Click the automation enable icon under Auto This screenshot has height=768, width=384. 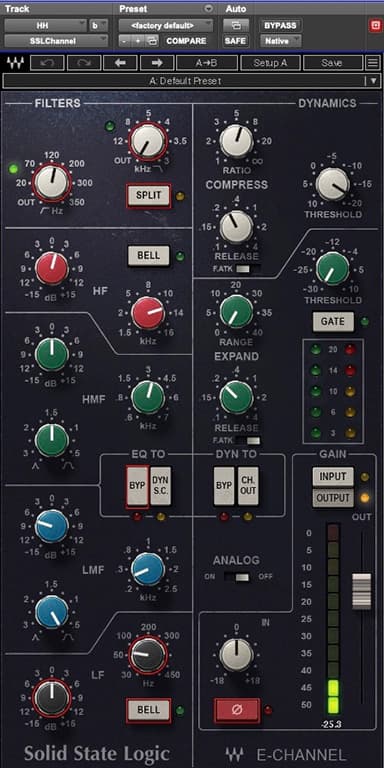pyautogui.click(x=236, y=25)
